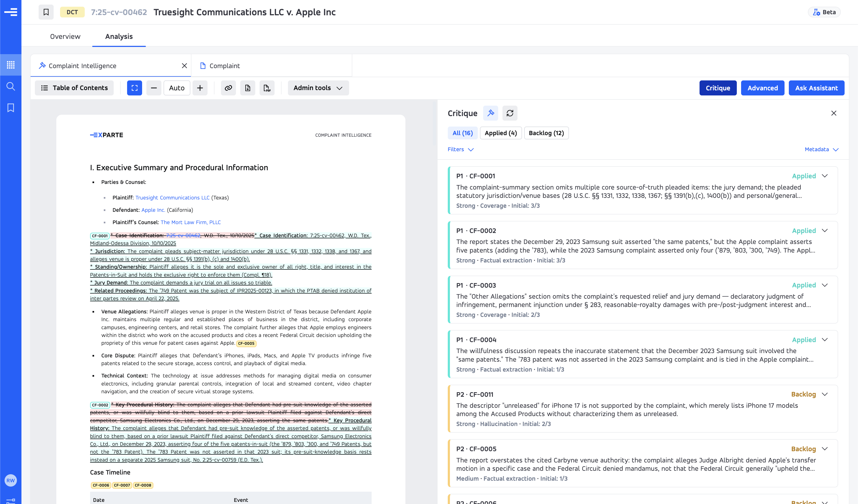Close the Complaint Intelligence tab
The width and height of the screenshot is (858, 504).
tap(184, 65)
